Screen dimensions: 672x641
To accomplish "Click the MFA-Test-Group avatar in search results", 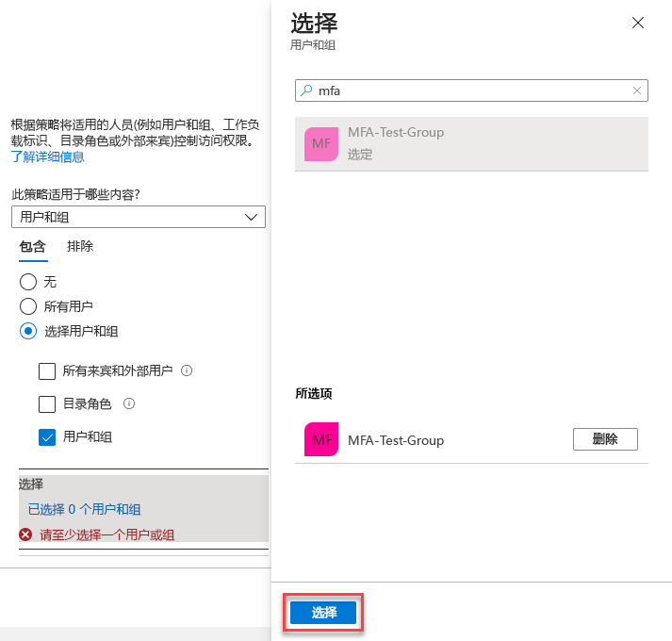I will pos(321,143).
